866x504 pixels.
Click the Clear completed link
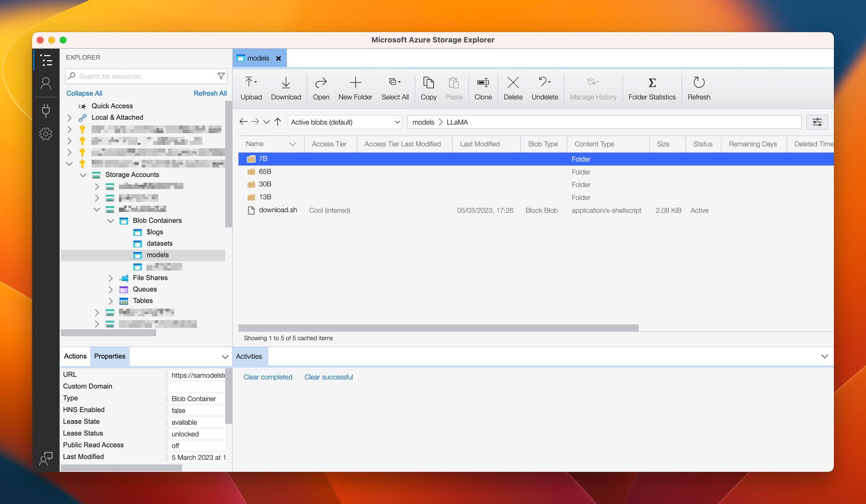(268, 377)
